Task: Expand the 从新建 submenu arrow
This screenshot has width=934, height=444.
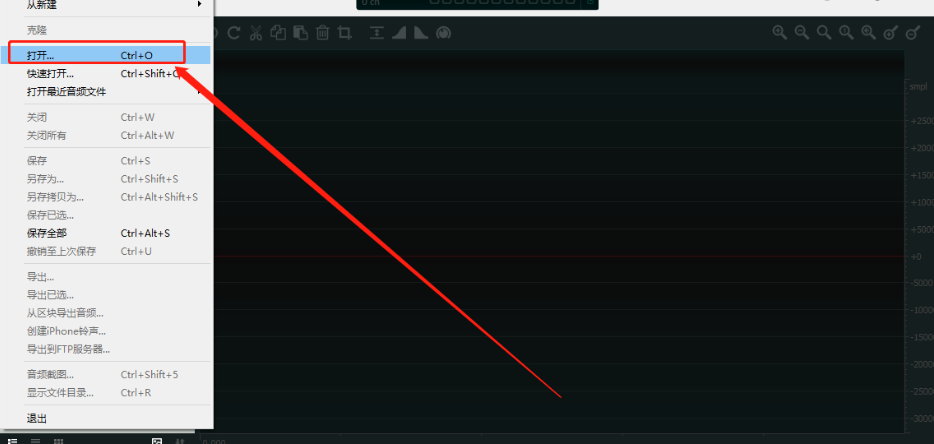Action: (200, 4)
